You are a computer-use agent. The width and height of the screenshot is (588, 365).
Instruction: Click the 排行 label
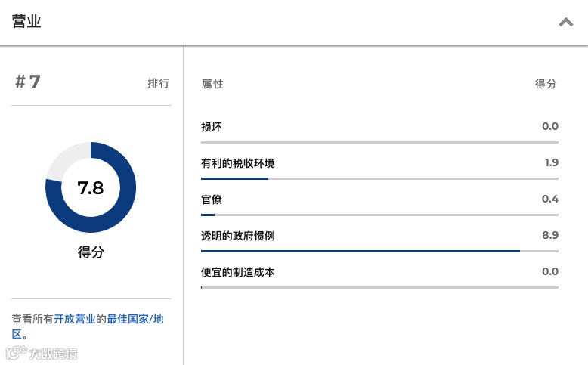[x=158, y=84]
